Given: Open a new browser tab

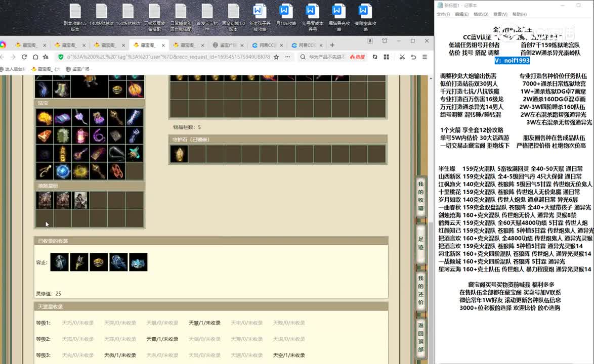Looking at the screenshot, I should point(332,45).
